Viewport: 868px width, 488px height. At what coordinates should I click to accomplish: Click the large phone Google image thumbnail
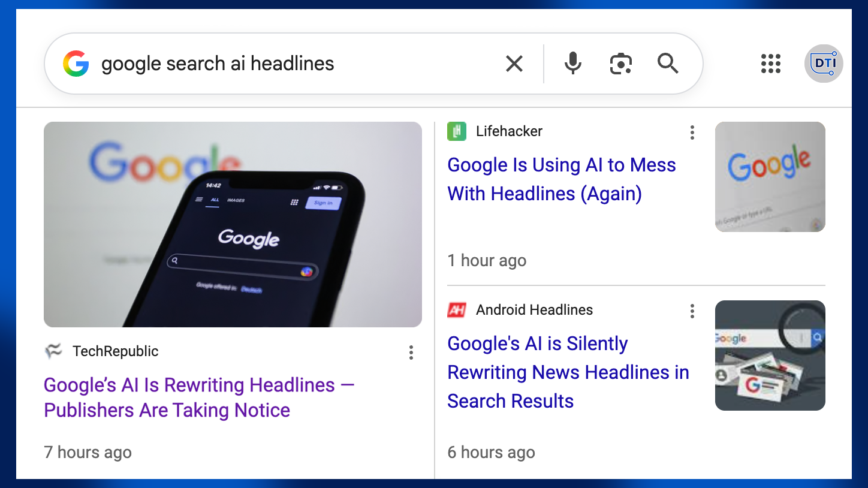[233, 224]
